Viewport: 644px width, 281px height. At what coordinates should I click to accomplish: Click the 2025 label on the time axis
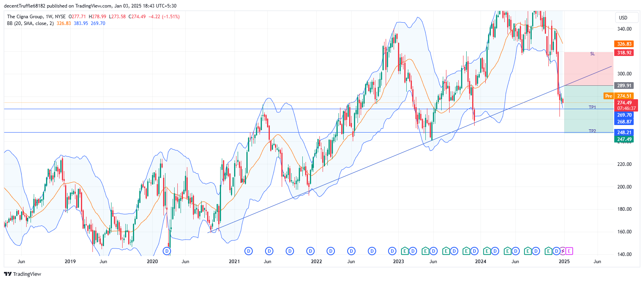[x=564, y=262]
